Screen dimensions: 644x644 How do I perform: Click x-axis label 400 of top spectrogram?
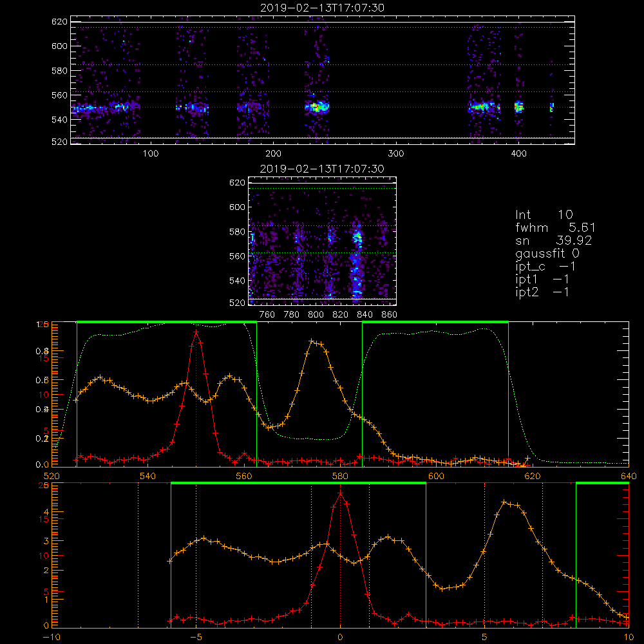(518, 154)
